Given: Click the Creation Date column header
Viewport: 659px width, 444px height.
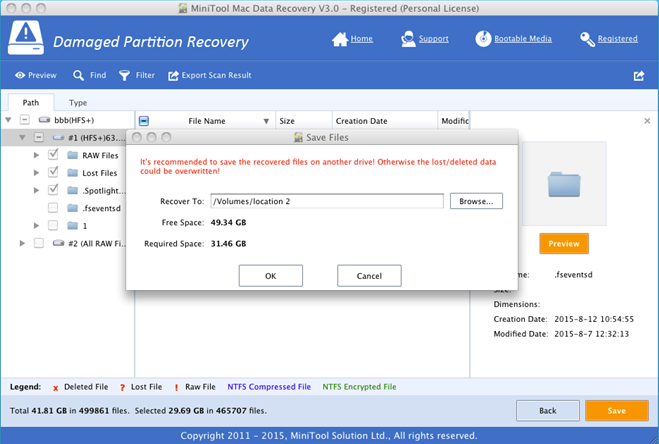Looking at the screenshot, I should coord(385,121).
